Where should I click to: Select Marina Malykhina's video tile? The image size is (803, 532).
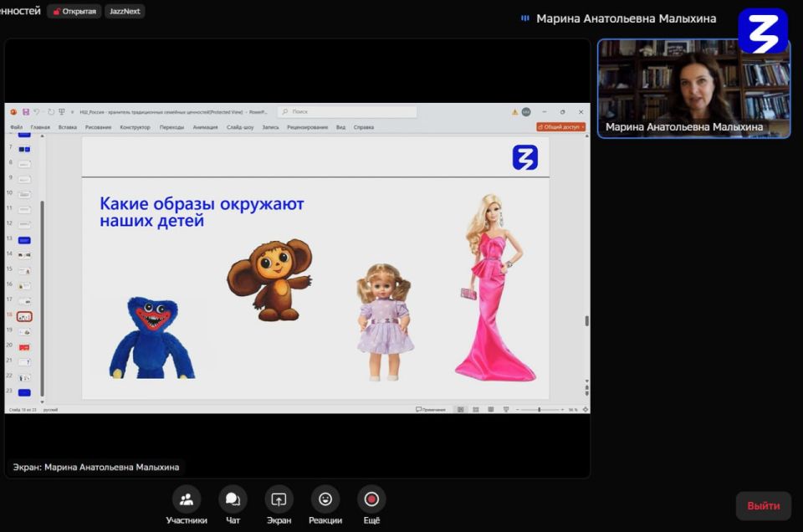click(693, 89)
